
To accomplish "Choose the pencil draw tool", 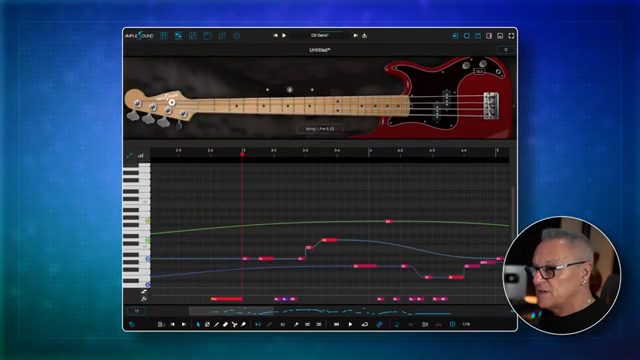I will click(216, 324).
